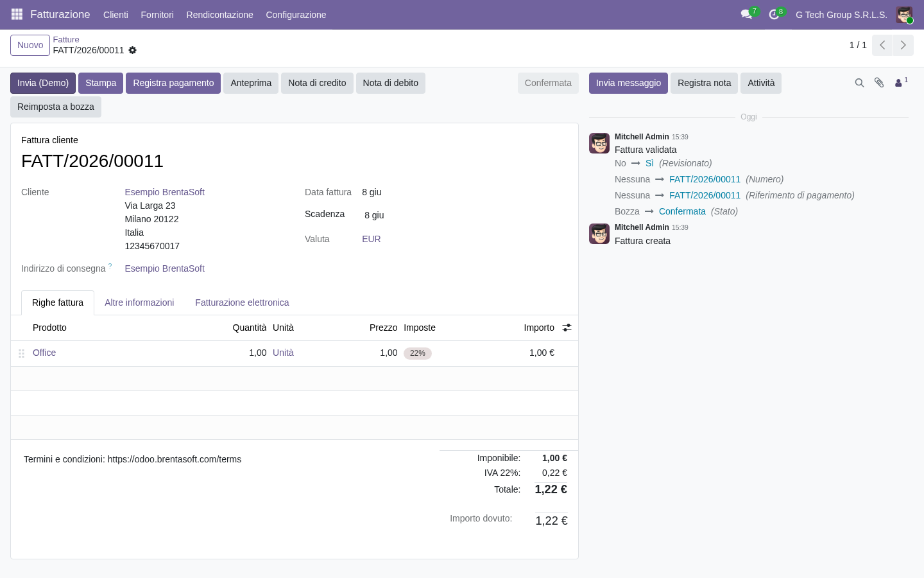Open the apps grid menu icon
924x578 pixels.
[17, 14]
